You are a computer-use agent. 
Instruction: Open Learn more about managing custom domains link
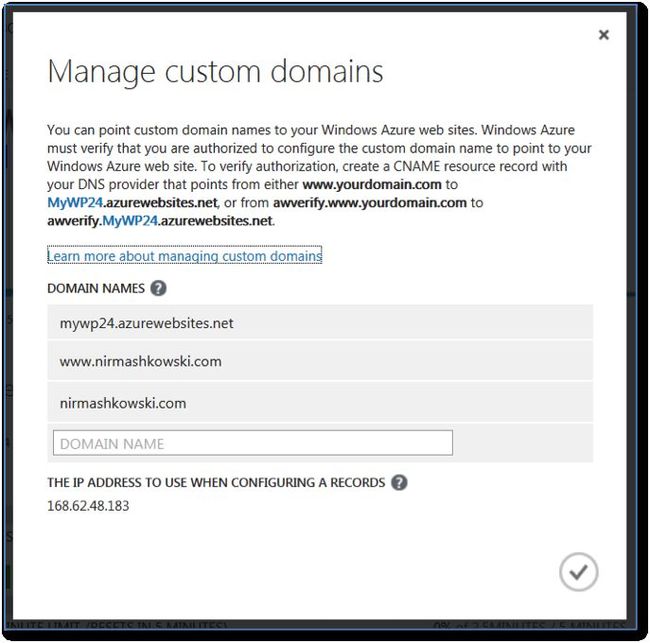point(184,256)
